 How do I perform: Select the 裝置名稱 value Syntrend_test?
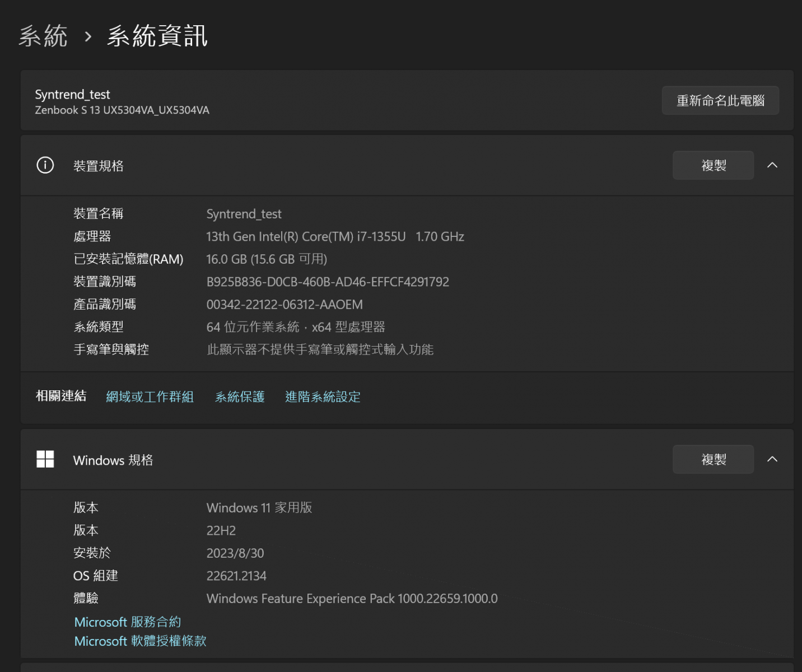tap(244, 214)
